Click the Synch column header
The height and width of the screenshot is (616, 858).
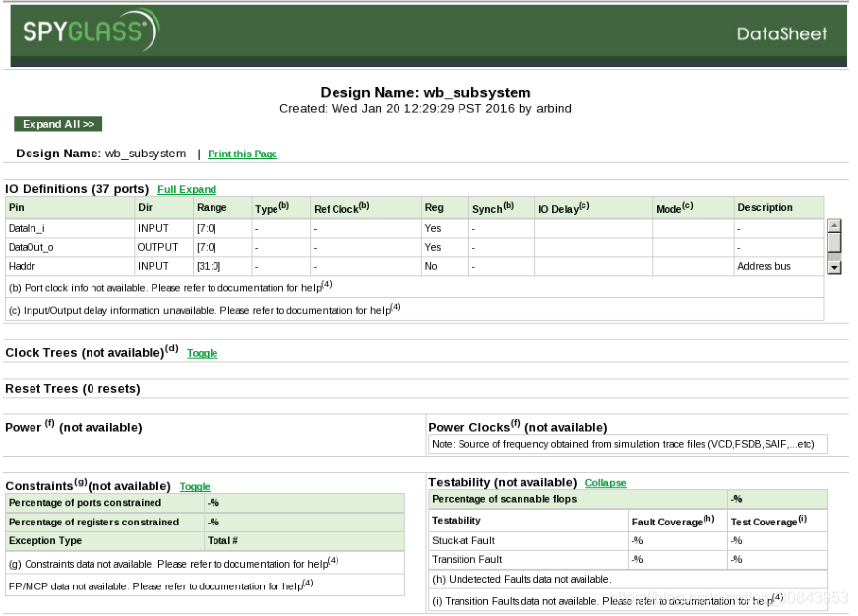point(502,208)
